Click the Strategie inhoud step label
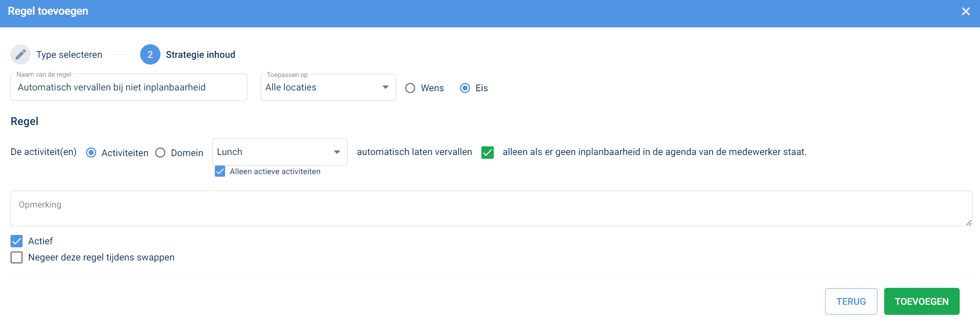Image resolution: width=980 pixels, height=331 pixels. (x=200, y=55)
